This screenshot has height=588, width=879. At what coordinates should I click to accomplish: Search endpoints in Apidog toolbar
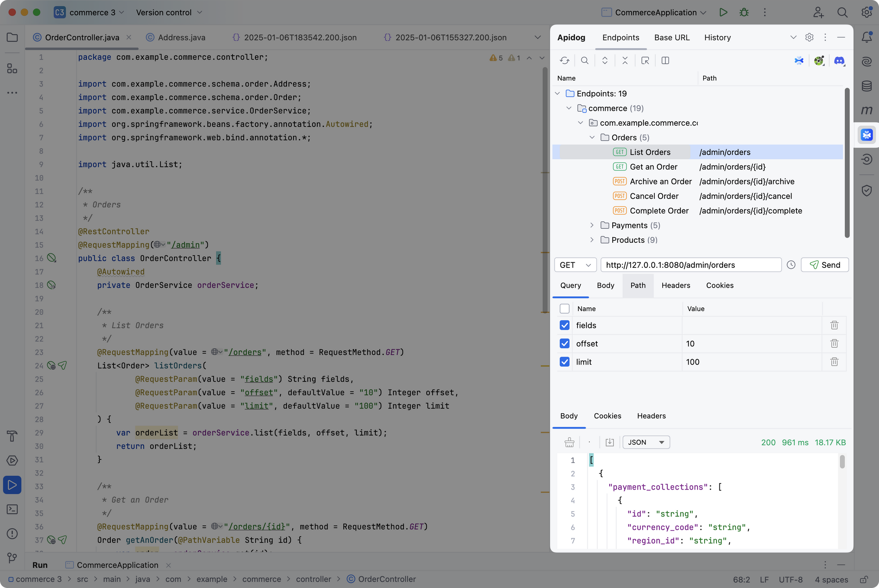(585, 61)
